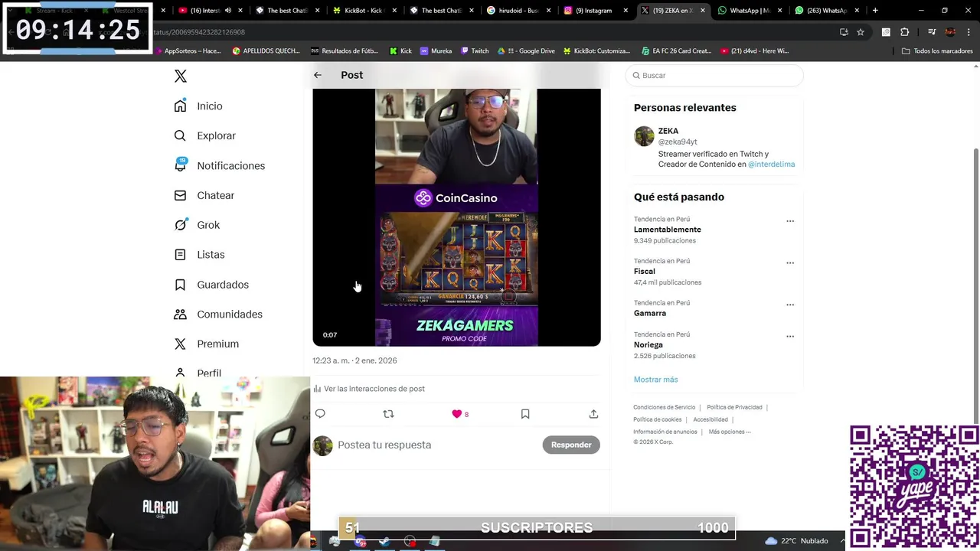This screenshot has width=980, height=551.
Task: Open Todos los marcadores folder
Action: [937, 51]
